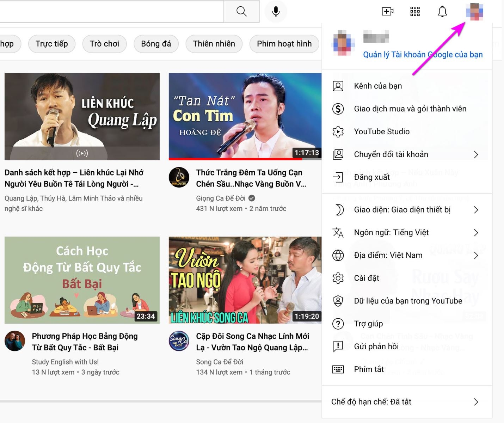Open YouTube Studio from the menu
Viewport: 504px width, 423px height.
381,131
